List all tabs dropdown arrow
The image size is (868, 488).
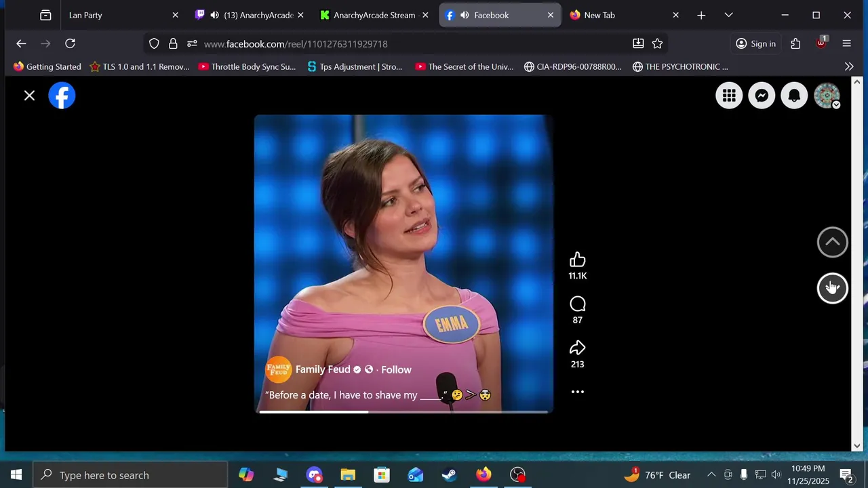(x=728, y=15)
